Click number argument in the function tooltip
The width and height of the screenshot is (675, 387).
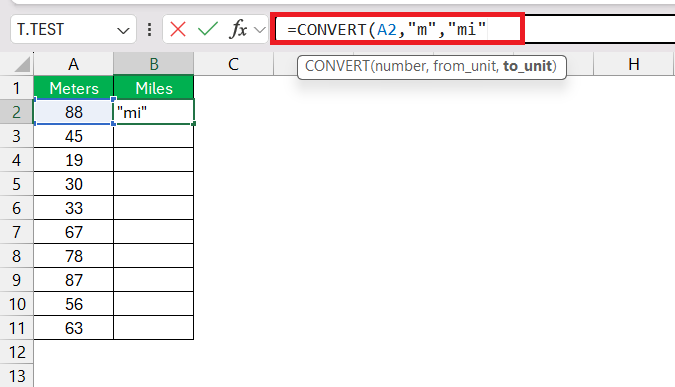pyautogui.click(x=400, y=66)
